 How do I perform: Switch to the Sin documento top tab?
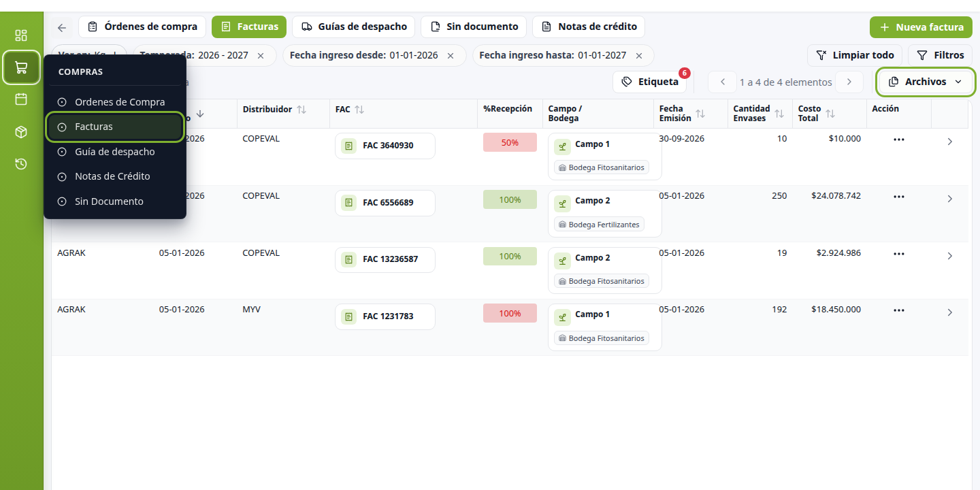click(x=474, y=27)
